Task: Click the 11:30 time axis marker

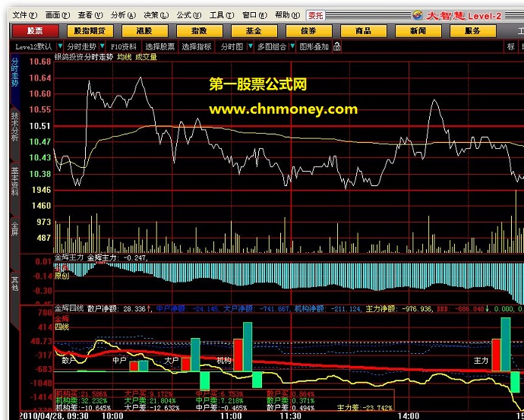Action: (x=291, y=415)
